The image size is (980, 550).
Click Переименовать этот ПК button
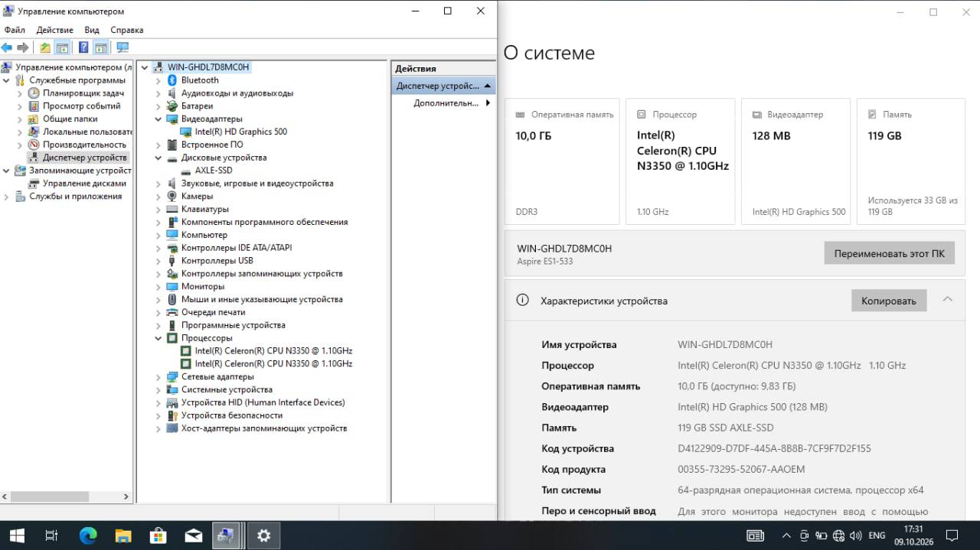coord(890,253)
